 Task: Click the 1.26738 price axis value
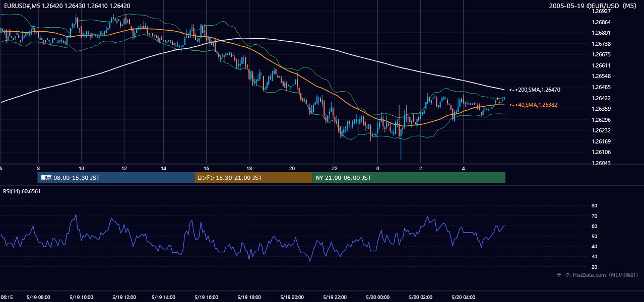coord(601,44)
